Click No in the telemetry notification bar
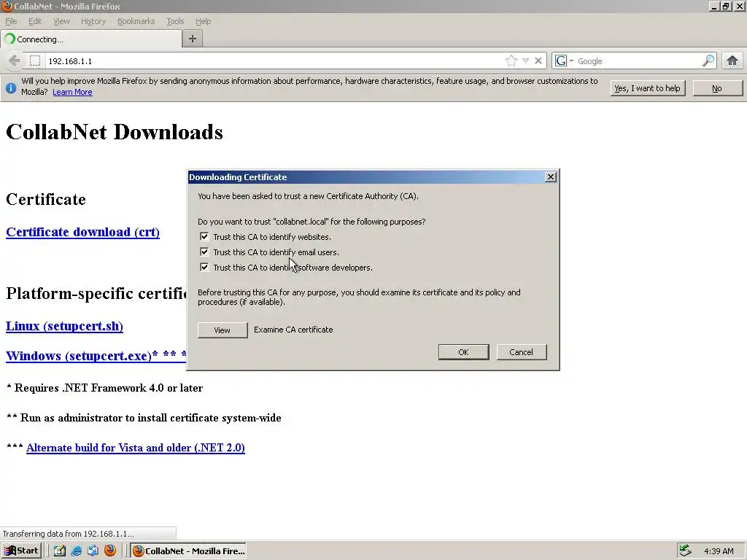 (x=717, y=88)
